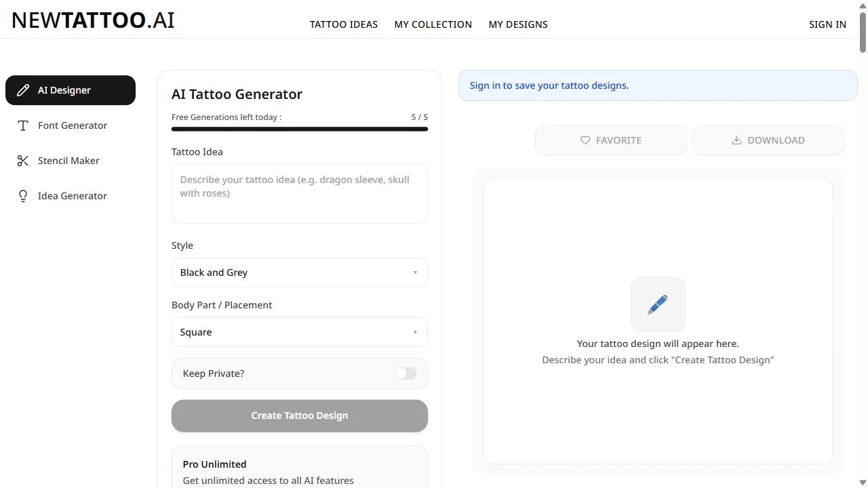The image size is (868, 488).
Task: Click the Style dropdown arrow
Action: tap(415, 272)
